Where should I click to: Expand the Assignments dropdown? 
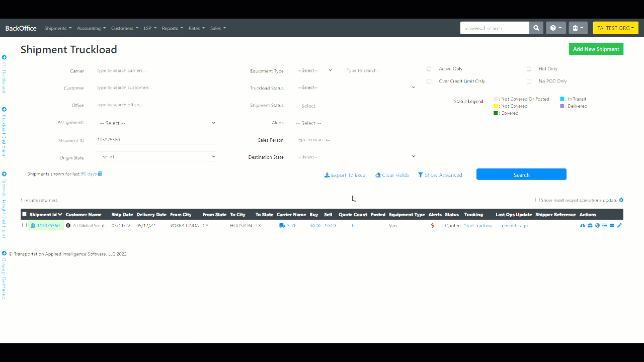156,123
